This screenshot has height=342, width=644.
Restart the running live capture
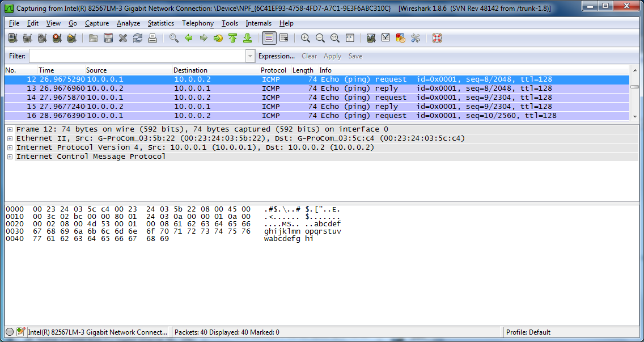(x=71, y=38)
